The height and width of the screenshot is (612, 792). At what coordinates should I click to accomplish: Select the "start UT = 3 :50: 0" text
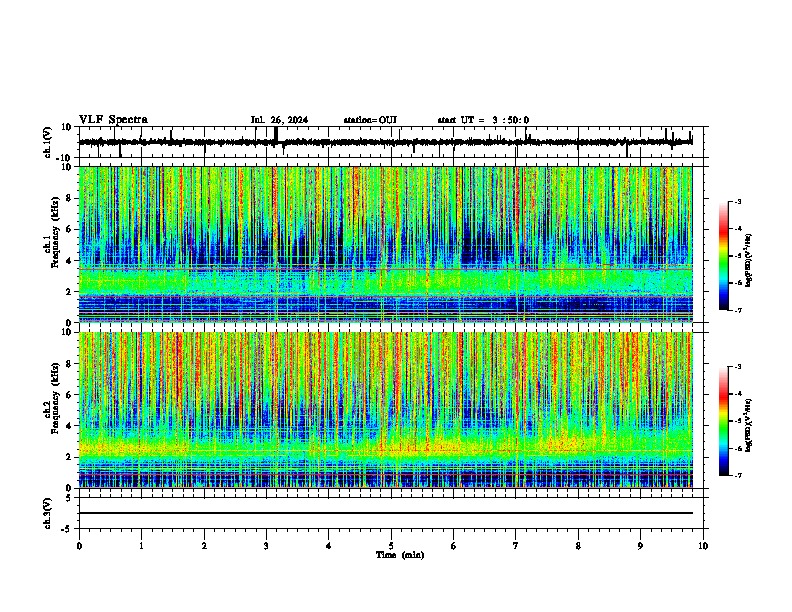[x=483, y=120]
